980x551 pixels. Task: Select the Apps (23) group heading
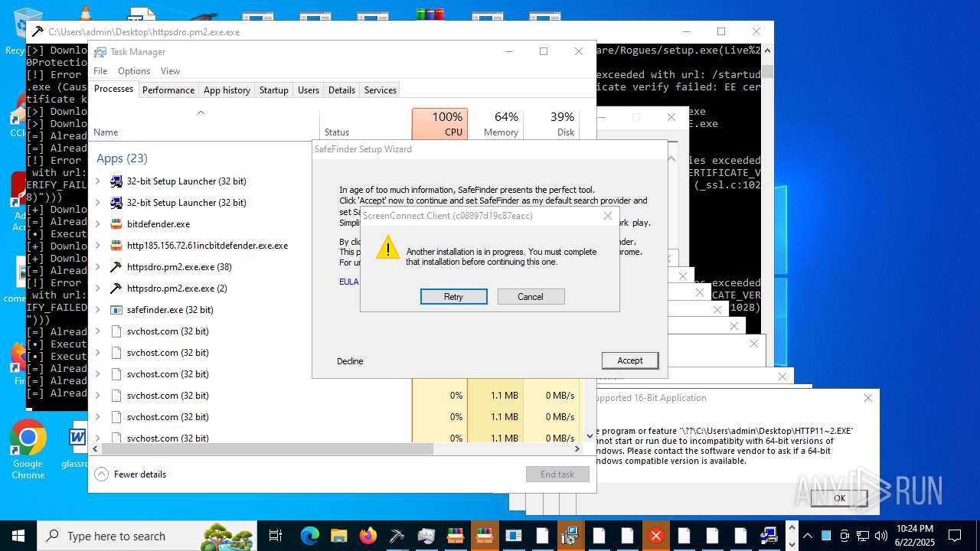[122, 158]
